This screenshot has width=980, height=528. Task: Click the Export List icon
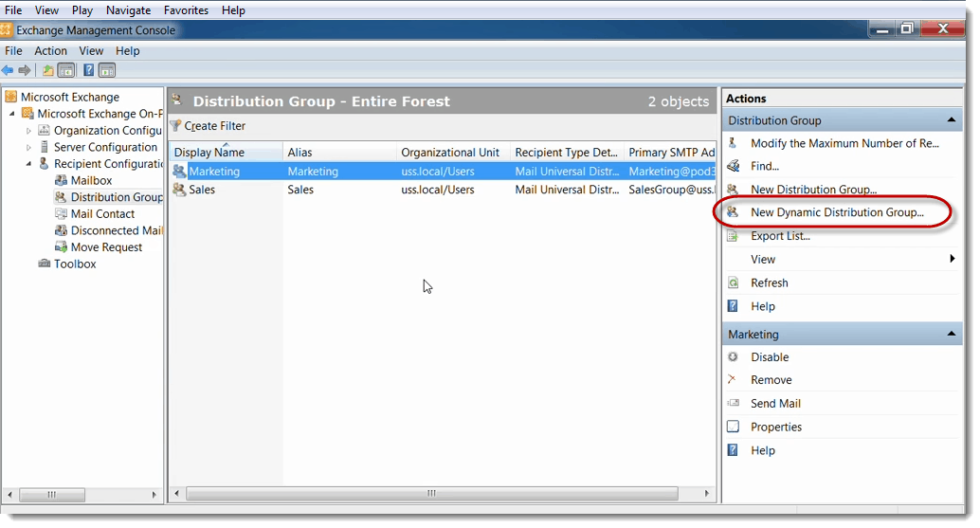(x=734, y=236)
